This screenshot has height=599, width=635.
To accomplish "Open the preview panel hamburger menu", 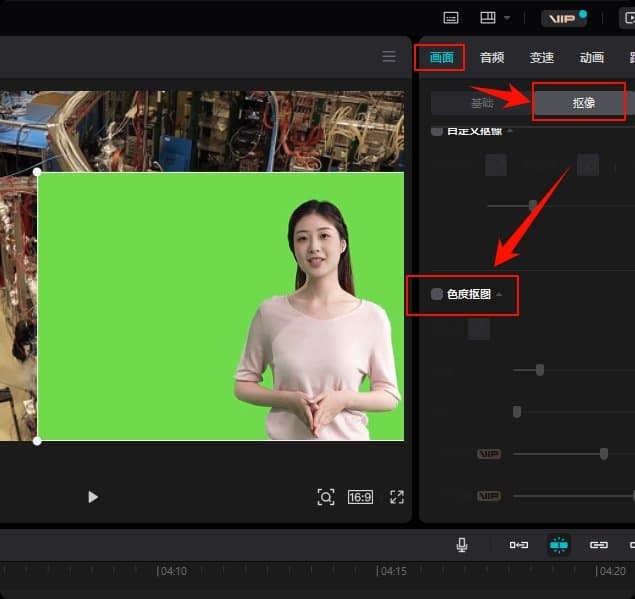I will [x=389, y=57].
